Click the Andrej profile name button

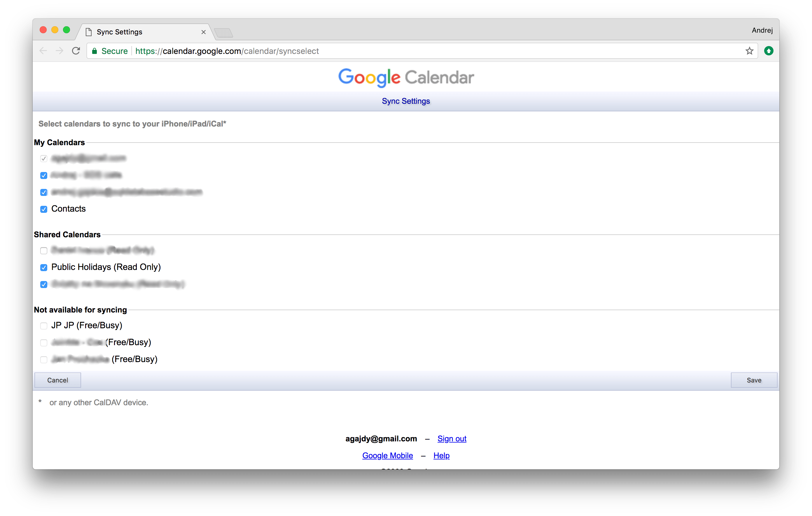click(x=762, y=30)
